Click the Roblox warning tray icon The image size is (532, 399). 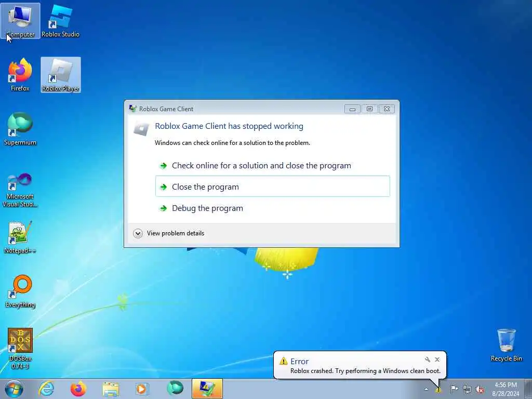pyautogui.click(x=438, y=390)
